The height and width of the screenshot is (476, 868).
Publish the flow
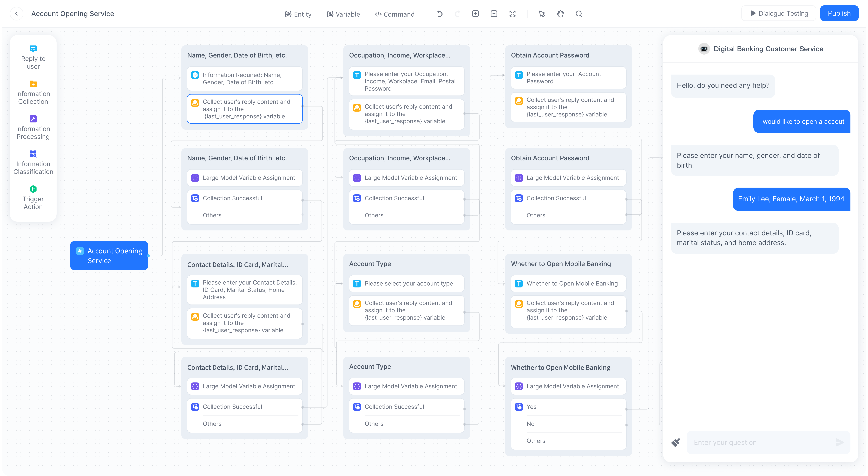[839, 13]
